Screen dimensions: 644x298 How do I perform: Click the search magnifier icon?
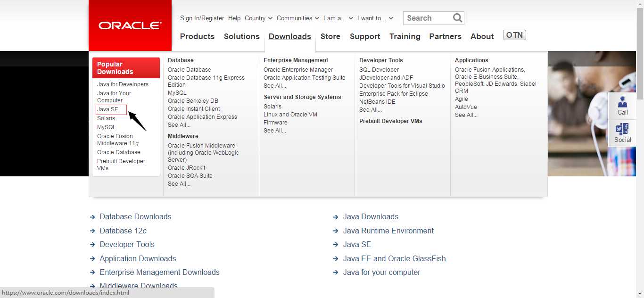457,18
